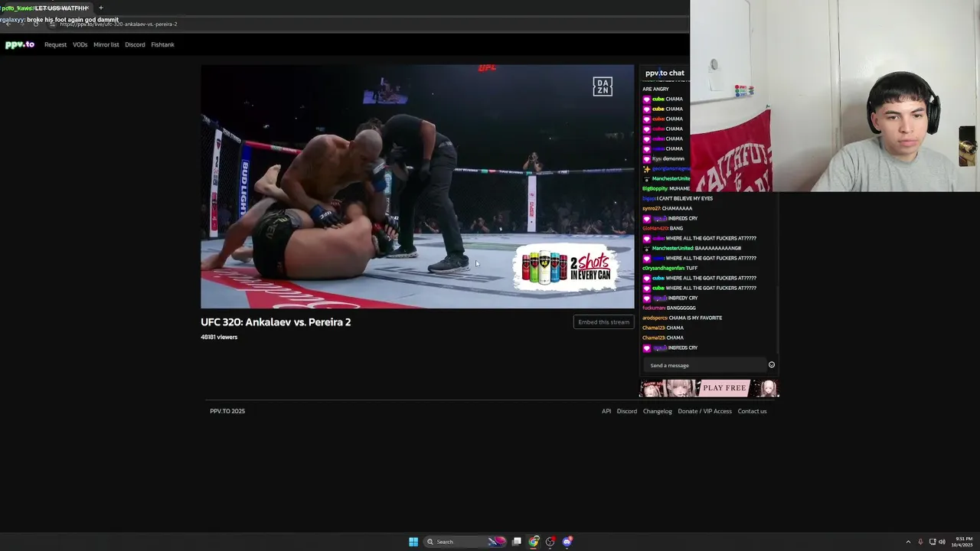Open the volume tray icon
This screenshot has width=980, height=551.
(x=942, y=542)
